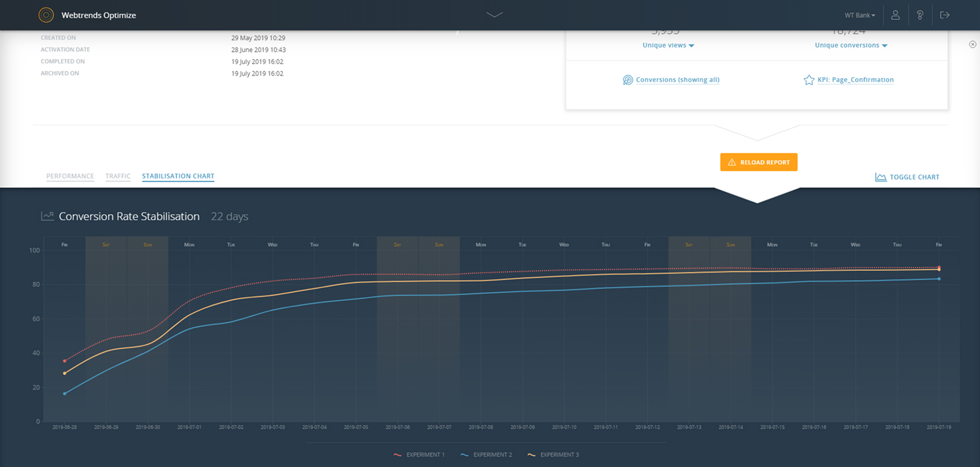Image resolution: width=980 pixels, height=467 pixels.
Task: Close the panel with the circled X
Action: tap(972, 44)
